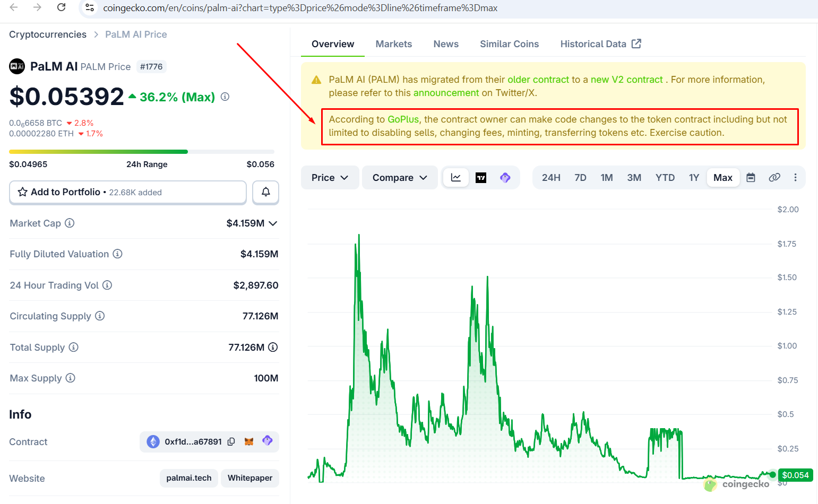Select the YTD timeframe

665,178
